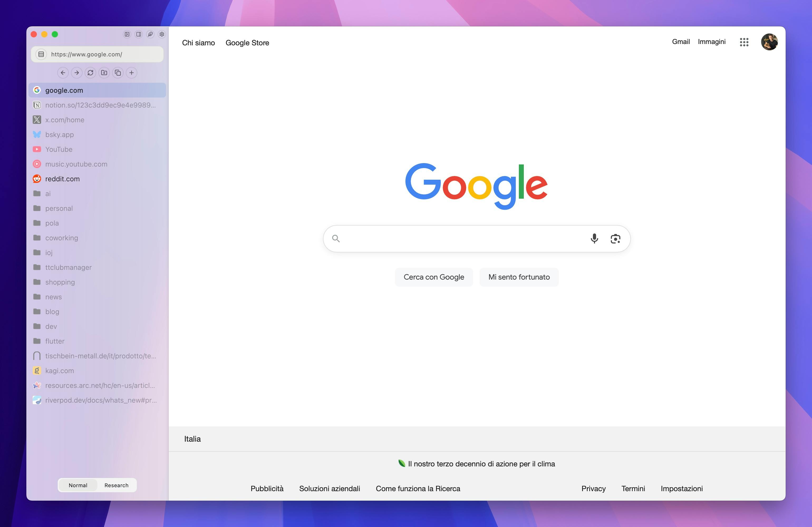Viewport: 812px width, 527px height.
Task: Switch to the reddit.com tab
Action: click(x=97, y=179)
